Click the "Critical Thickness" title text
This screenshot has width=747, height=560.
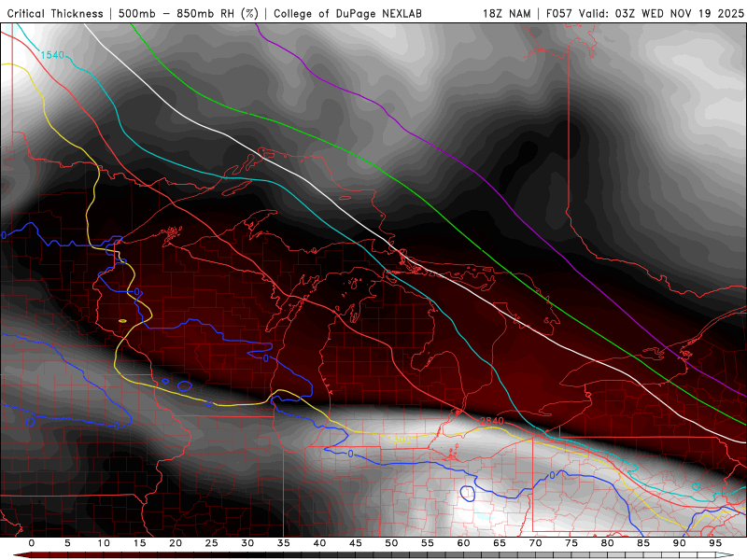[x=55, y=14]
